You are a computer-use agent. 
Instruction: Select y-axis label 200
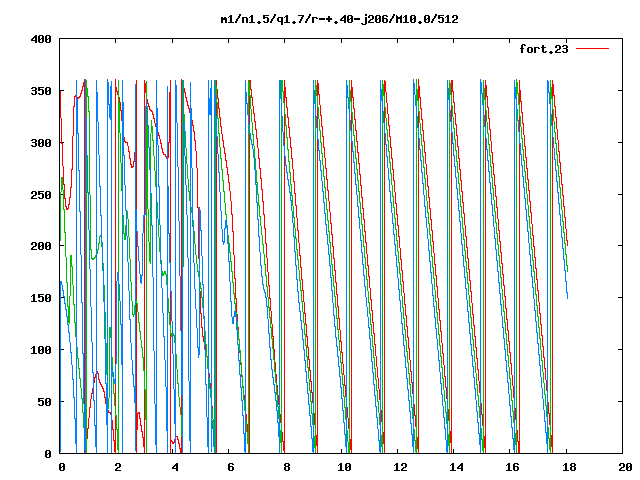pos(41,246)
